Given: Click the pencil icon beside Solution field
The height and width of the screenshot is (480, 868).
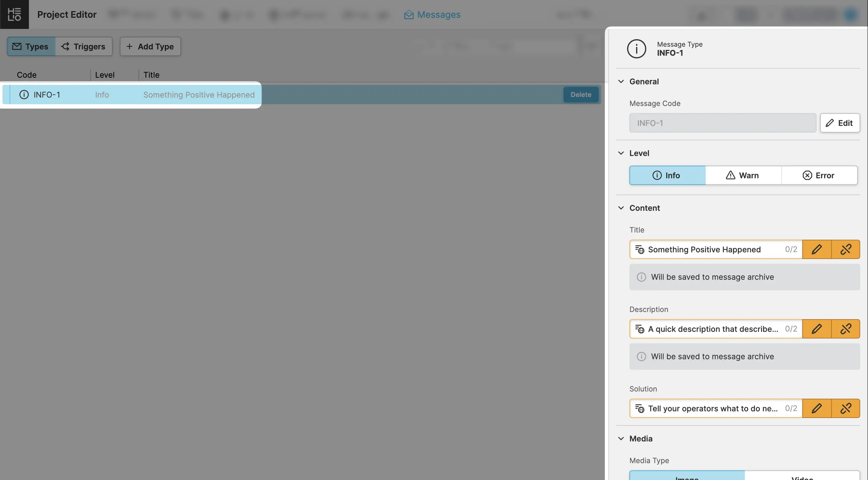Looking at the screenshot, I should (816, 408).
